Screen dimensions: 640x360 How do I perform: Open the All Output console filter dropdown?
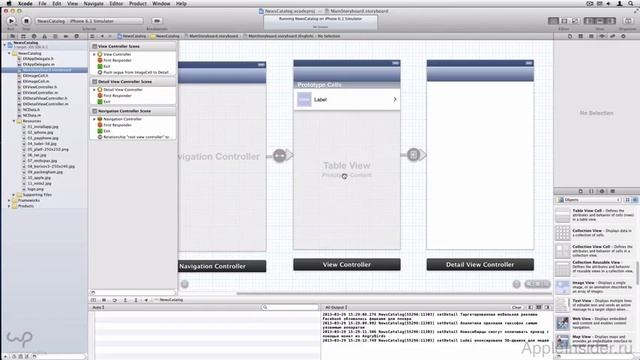tap(336, 307)
